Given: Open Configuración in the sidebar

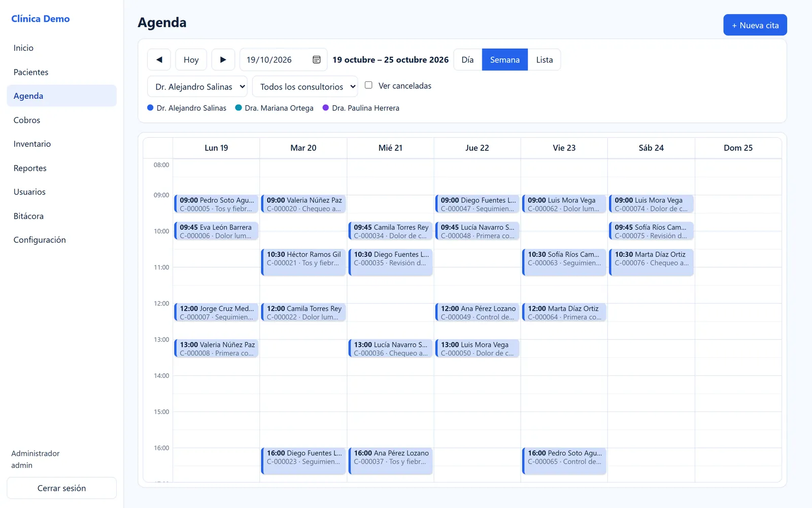Looking at the screenshot, I should pyautogui.click(x=61, y=240).
